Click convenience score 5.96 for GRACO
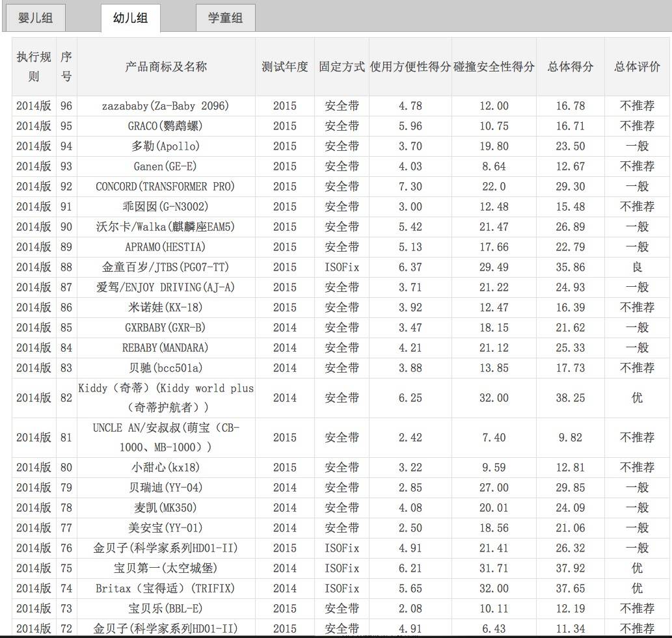672x638 pixels. (x=410, y=126)
